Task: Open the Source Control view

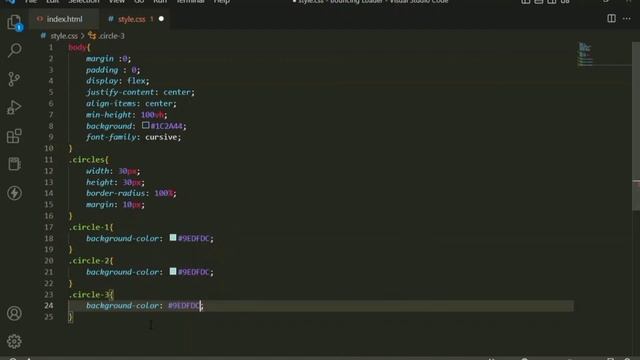Action: pos(14,79)
